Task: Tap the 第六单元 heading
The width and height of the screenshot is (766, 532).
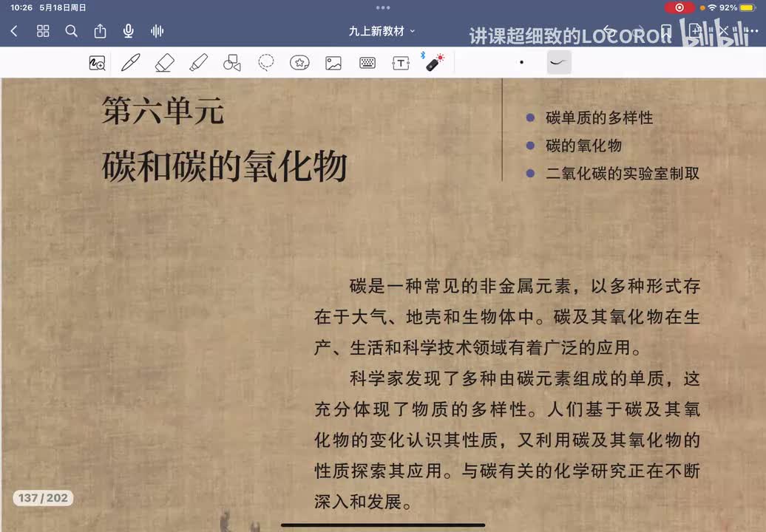Action: 163,110
